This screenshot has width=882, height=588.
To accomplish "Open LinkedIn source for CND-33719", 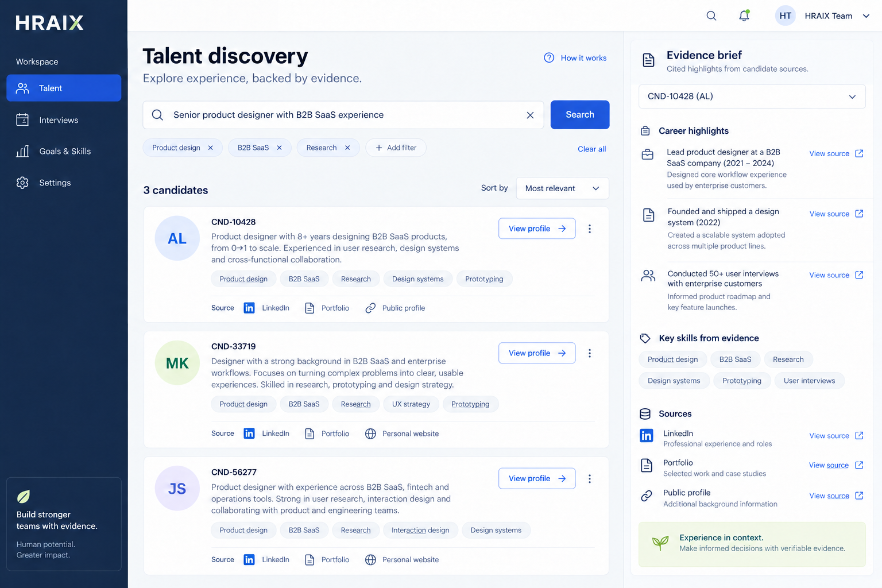I will (266, 434).
